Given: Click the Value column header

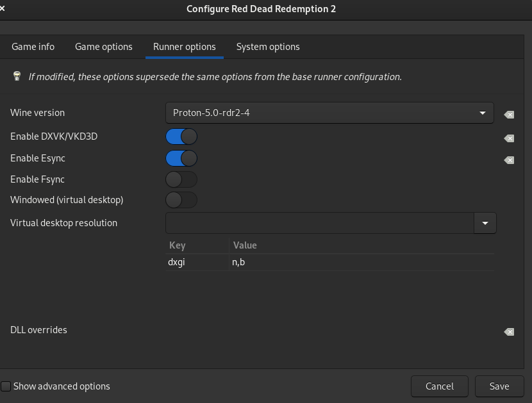Looking at the screenshot, I should point(362,245).
